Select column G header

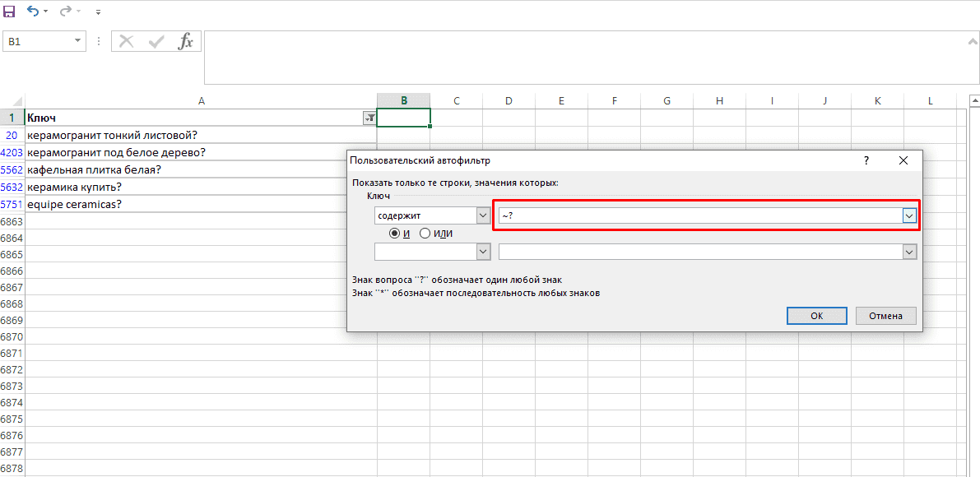pyautogui.click(x=666, y=100)
